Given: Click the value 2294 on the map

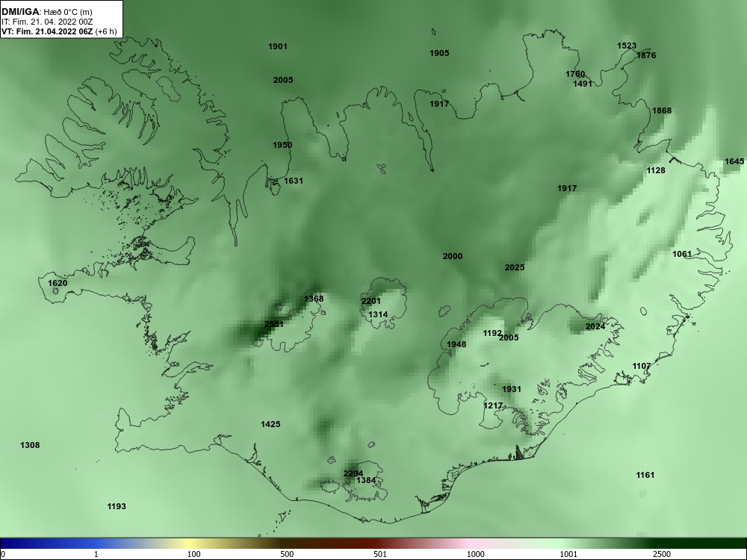Looking at the screenshot, I should (353, 473).
